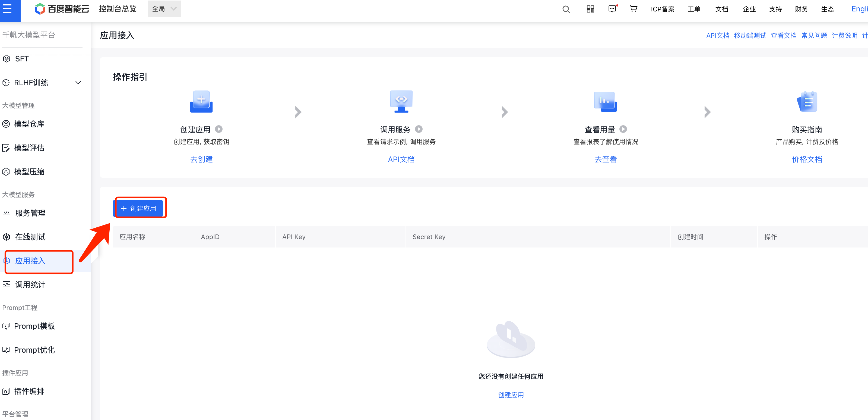
Task: Click 创建应用 link under empty state
Action: tap(511, 395)
